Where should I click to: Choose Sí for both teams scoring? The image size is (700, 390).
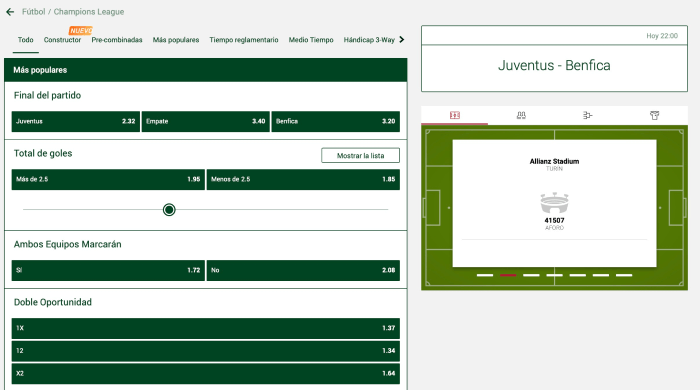point(108,270)
